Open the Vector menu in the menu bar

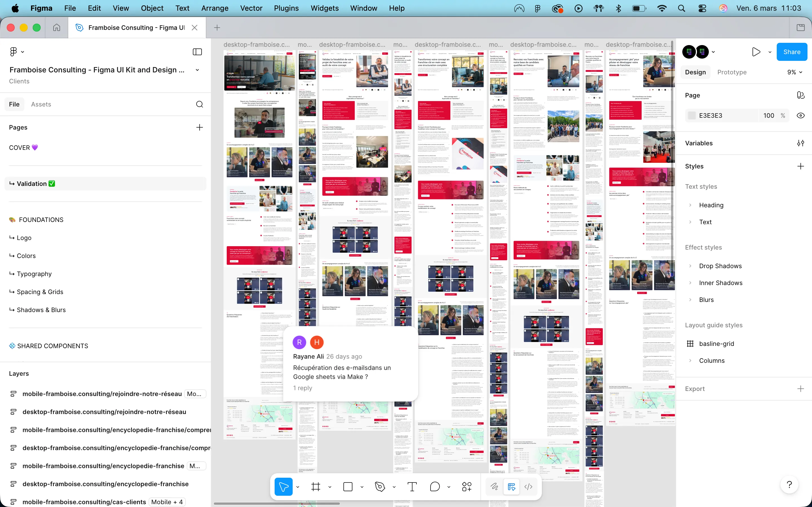pos(251,8)
